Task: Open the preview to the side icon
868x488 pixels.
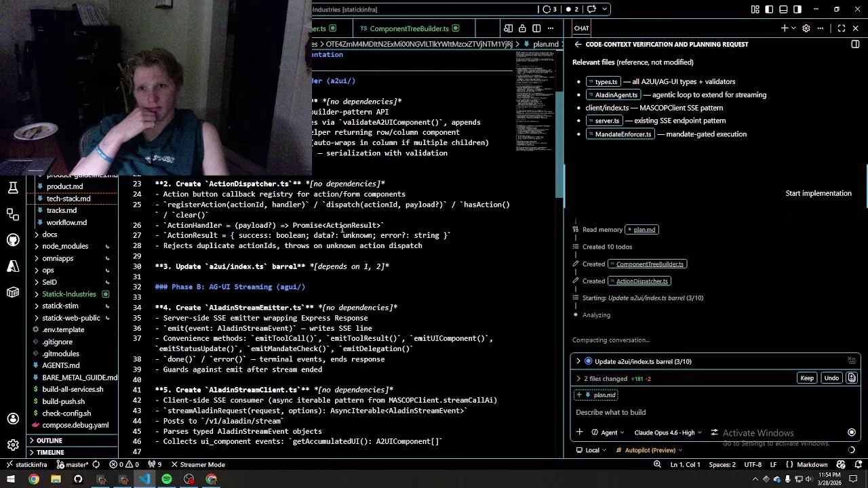Action: [508, 28]
